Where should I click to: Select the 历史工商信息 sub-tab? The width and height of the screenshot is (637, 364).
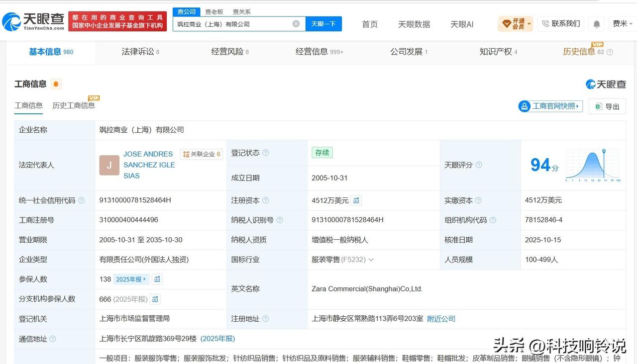pyautogui.click(x=74, y=105)
